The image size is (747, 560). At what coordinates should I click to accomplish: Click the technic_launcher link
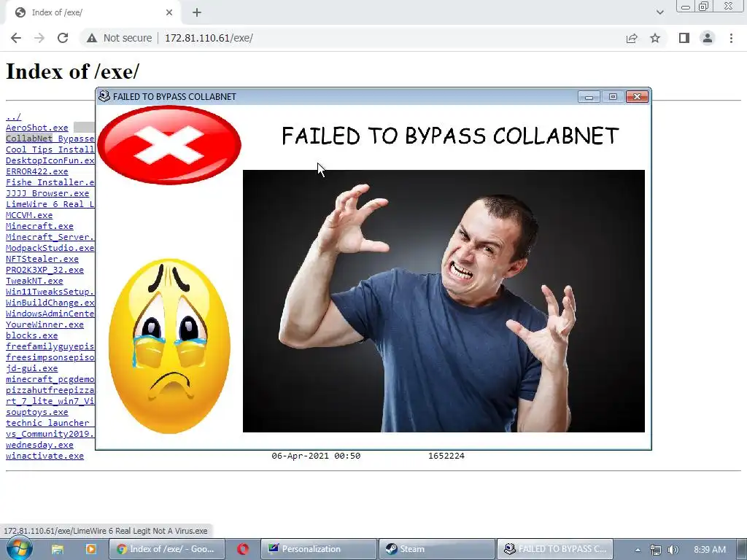(x=50, y=424)
